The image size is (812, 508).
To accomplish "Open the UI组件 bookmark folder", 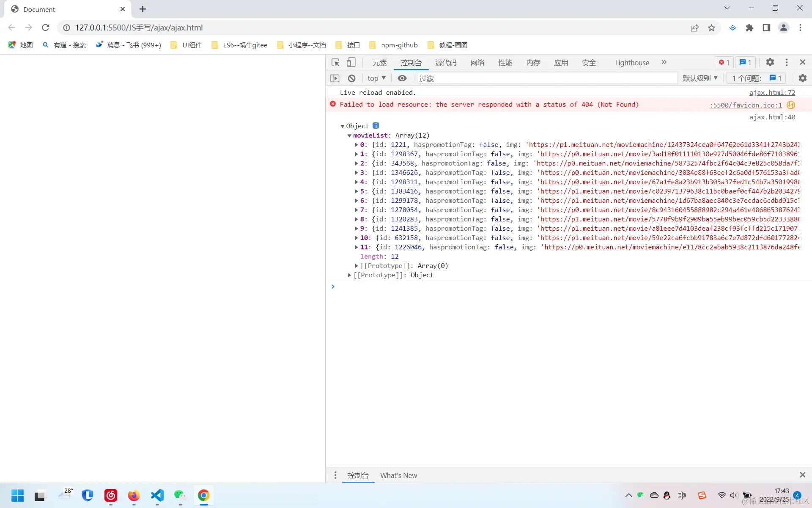I will click(186, 45).
